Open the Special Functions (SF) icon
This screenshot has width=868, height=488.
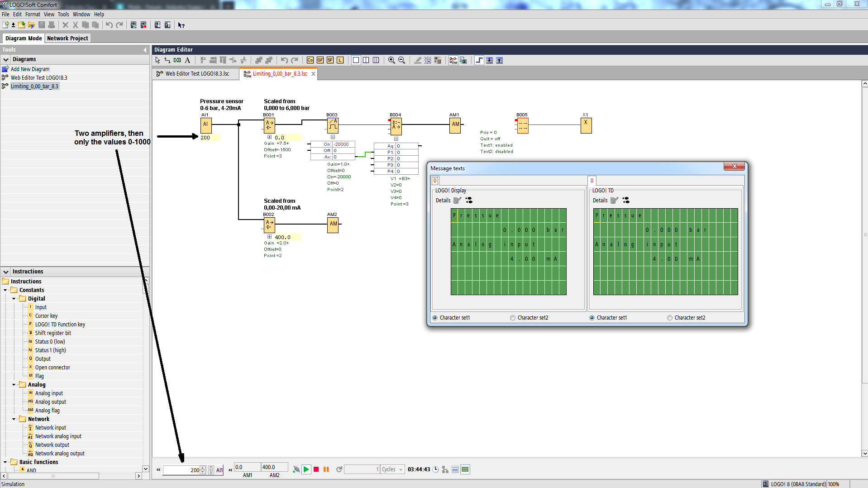[x=330, y=60]
